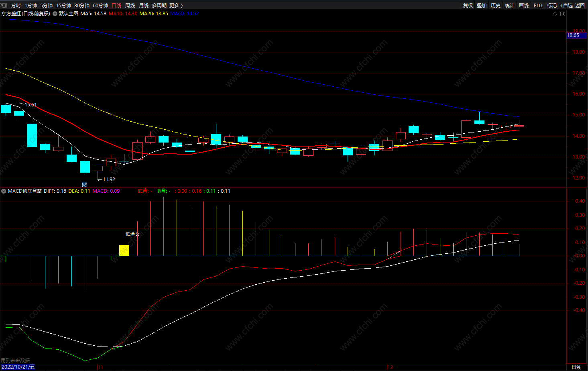Open the MACD indicator dropdown arrow

(x=4, y=191)
